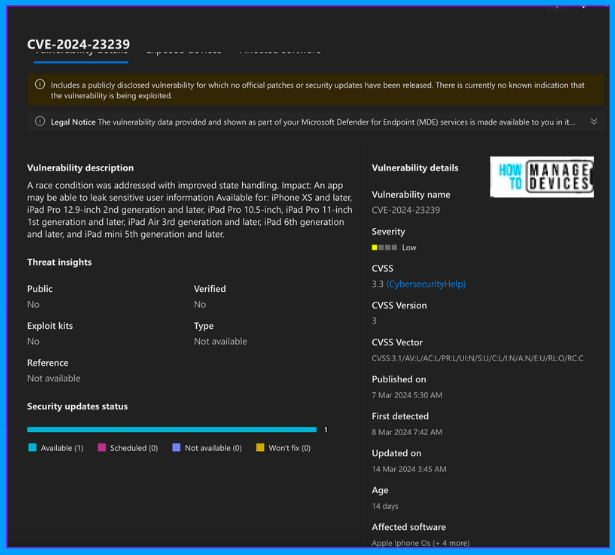615x555 pixels.
Task: Click the Age value '14 days'
Action: tap(385, 506)
